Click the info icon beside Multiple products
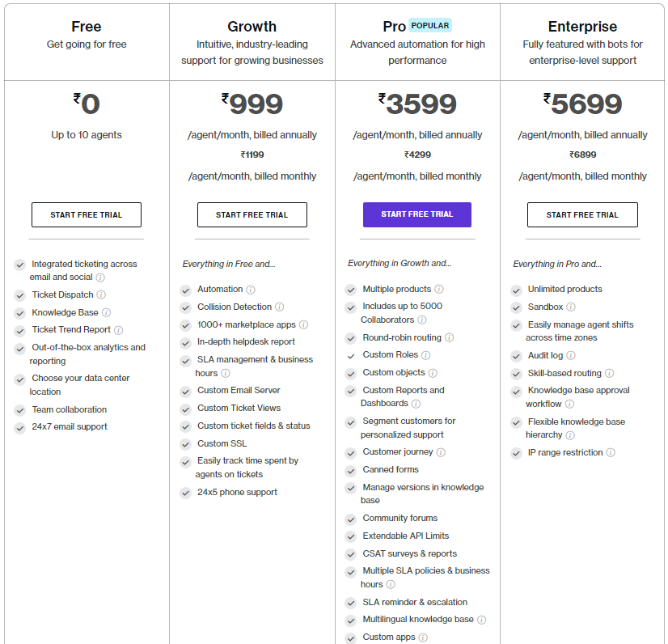The width and height of the screenshot is (668, 644). [x=438, y=289]
